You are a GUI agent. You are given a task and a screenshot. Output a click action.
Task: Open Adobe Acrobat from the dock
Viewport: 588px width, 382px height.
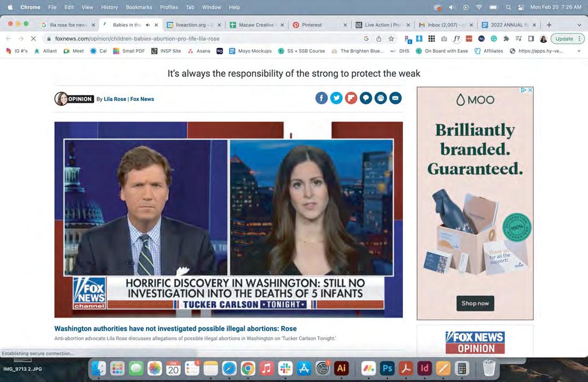click(x=406, y=368)
